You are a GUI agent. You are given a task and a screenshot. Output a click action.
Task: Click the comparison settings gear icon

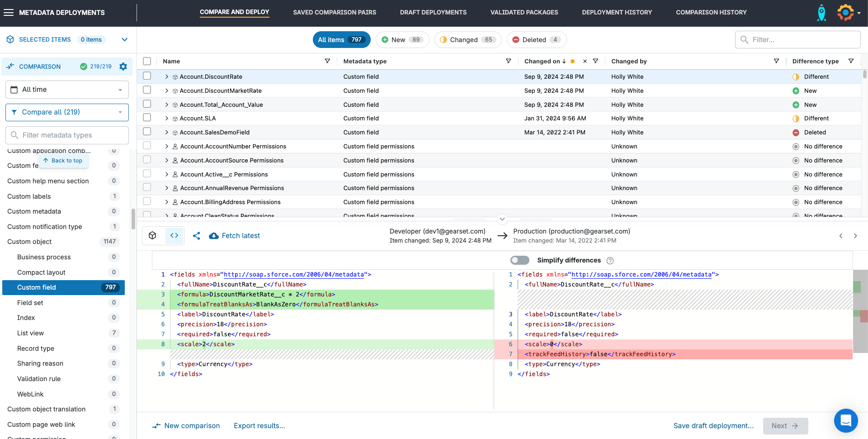(x=123, y=67)
